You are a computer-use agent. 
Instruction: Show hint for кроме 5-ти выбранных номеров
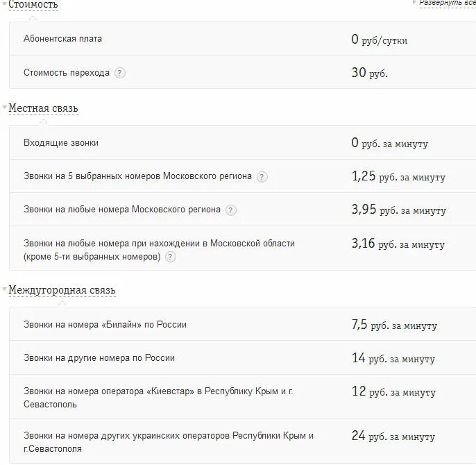pyautogui.click(x=171, y=257)
